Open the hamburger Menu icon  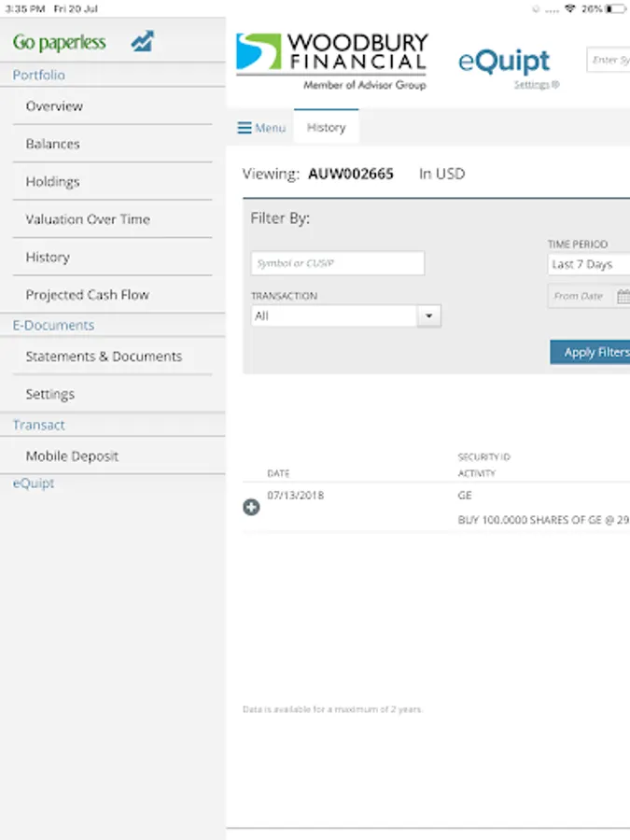click(245, 128)
